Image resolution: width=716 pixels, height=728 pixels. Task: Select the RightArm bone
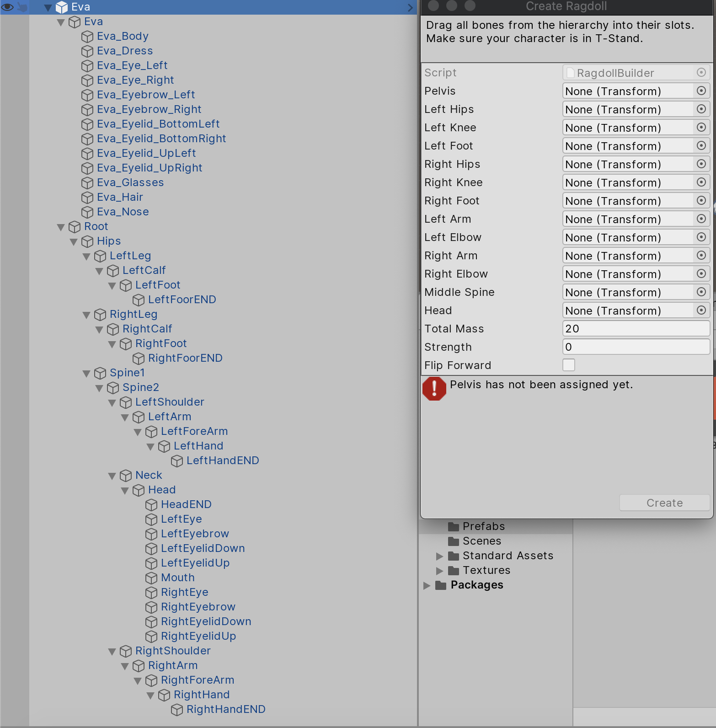point(173,665)
